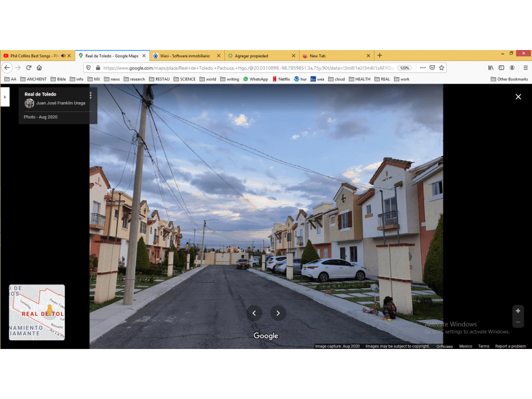
Task: Bookmark this page with the star icon
Action: click(x=441, y=68)
